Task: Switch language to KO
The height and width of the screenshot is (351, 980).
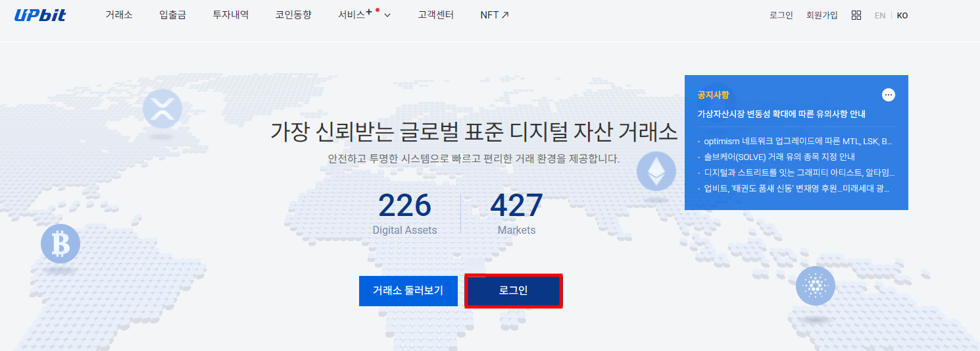Action: 902,15
